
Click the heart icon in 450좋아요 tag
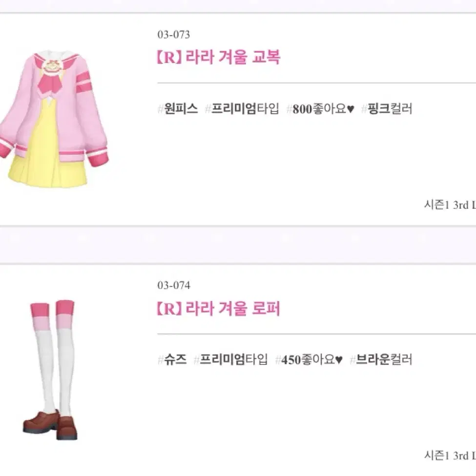pyautogui.click(x=339, y=360)
